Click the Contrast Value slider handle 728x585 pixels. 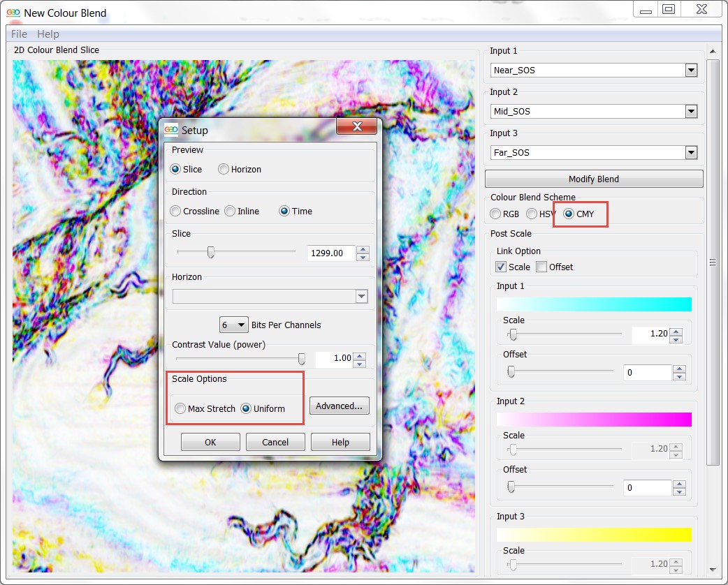tap(302, 359)
